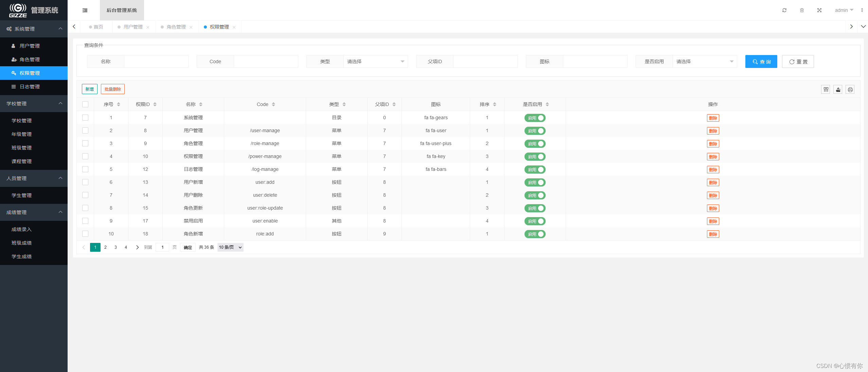
Task: Click the print icon above table
Action: [x=850, y=89]
